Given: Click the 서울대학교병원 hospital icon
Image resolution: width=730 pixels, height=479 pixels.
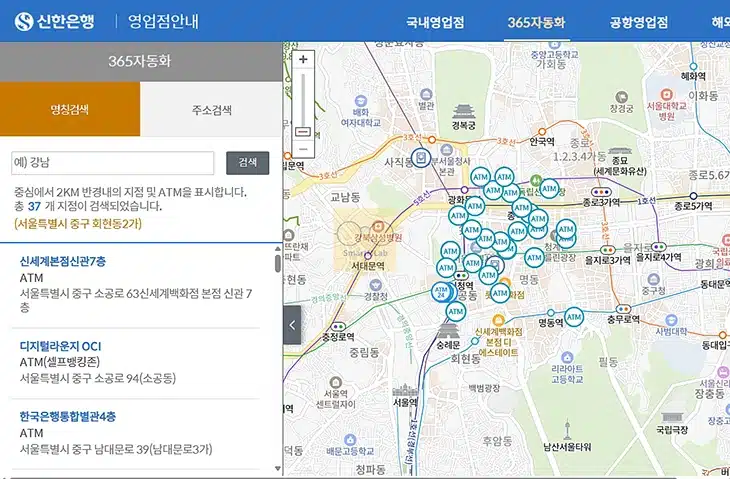Looking at the screenshot, I should (667, 94).
